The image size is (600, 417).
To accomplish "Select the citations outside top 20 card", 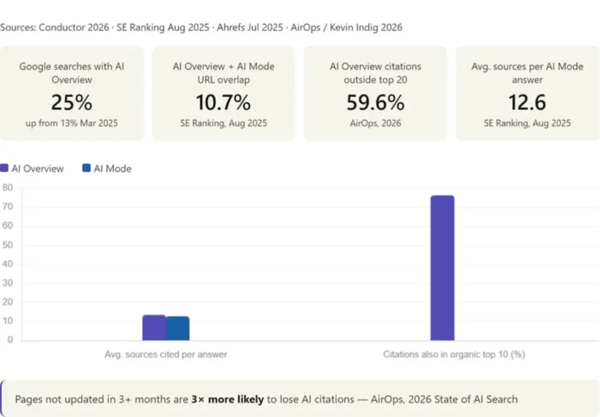I will pyautogui.click(x=375, y=94).
